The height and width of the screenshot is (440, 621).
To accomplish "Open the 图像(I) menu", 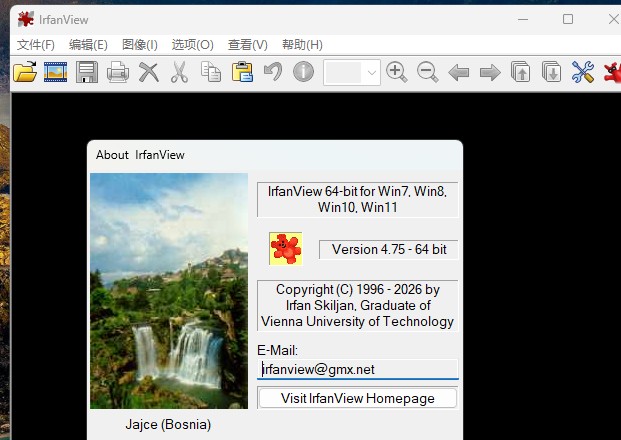I will (139, 45).
